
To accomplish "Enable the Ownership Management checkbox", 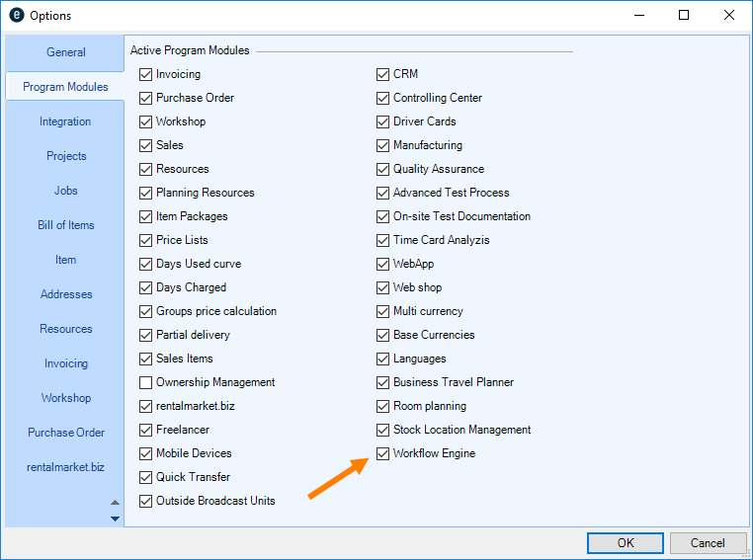I will (x=146, y=382).
